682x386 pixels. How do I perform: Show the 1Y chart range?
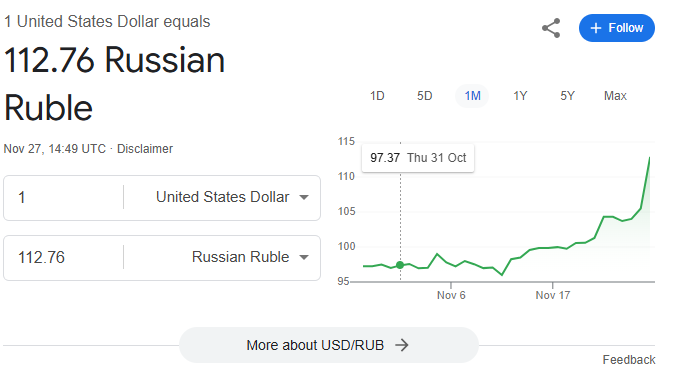click(520, 96)
